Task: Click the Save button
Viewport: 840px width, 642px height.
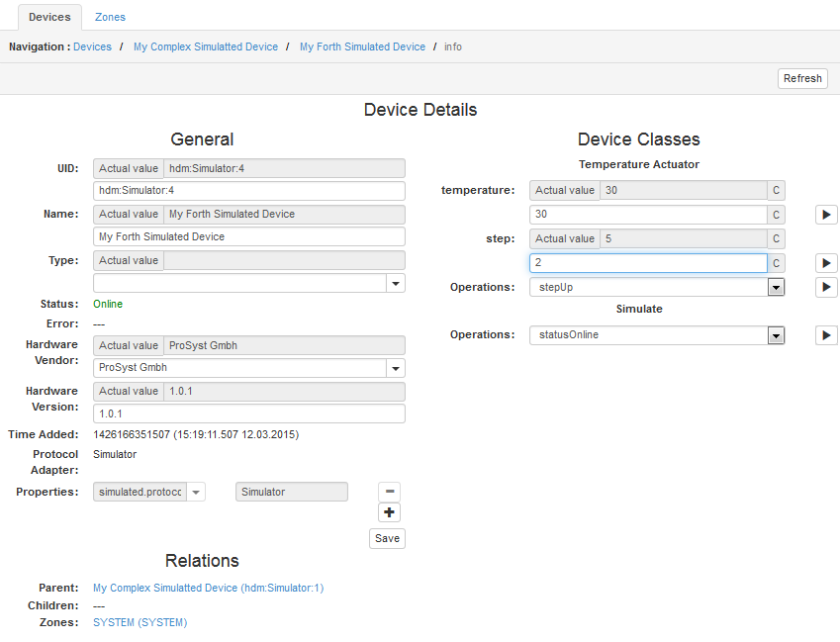Action: (x=387, y=538)
